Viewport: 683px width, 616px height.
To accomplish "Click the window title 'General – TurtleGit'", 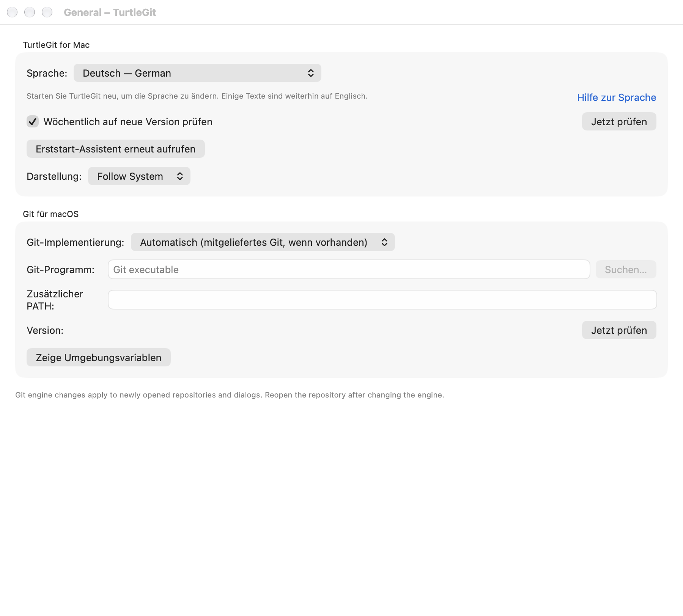I will [x=110, y=12].
